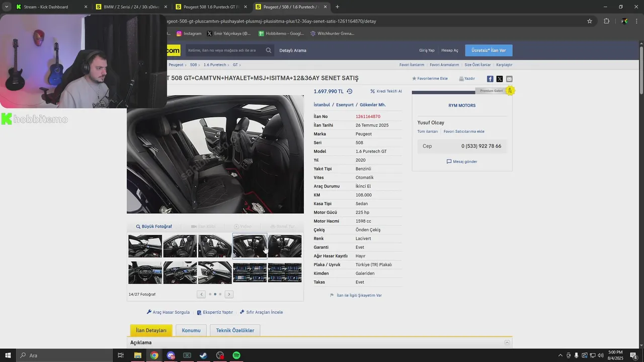
Task: Click the main car interior photo
Action: [215, 154]
